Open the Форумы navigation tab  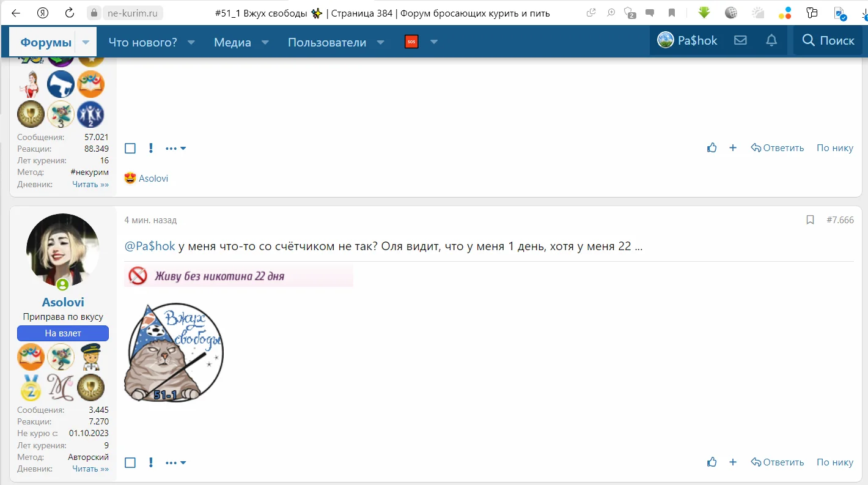point(46,42)
